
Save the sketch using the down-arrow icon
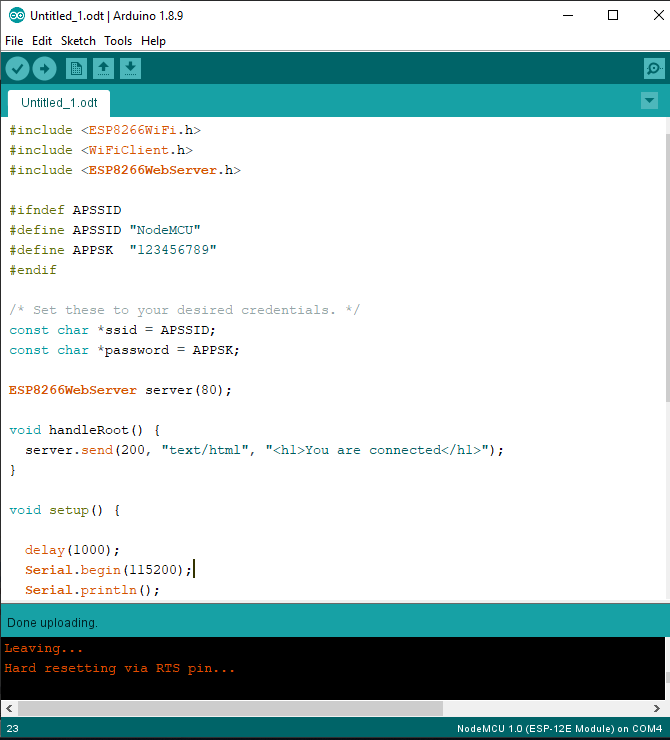[131, 69]
